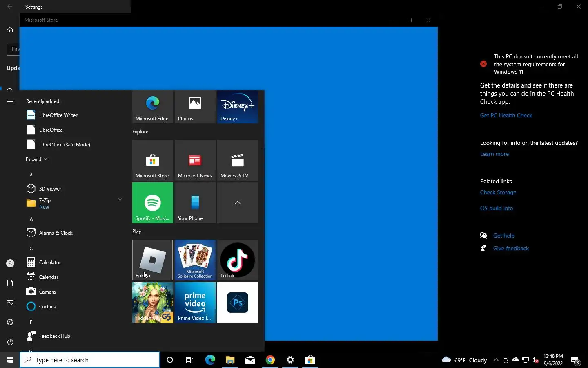This screenshot has height=368, width=588.
Task: Open the Prime Video tile
Action: click(195, 303)
